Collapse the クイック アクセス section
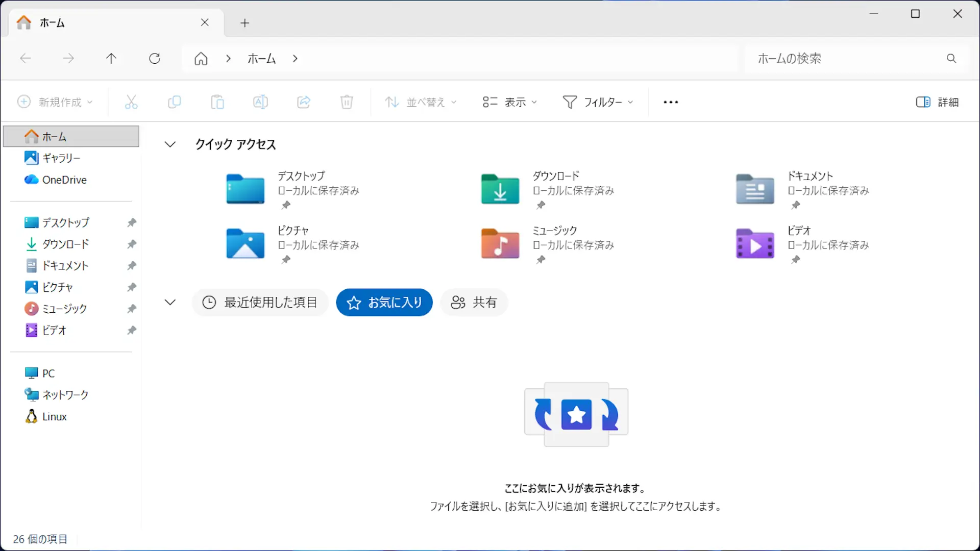Viewport: 980px width, 551px height. tap(170, 144)
